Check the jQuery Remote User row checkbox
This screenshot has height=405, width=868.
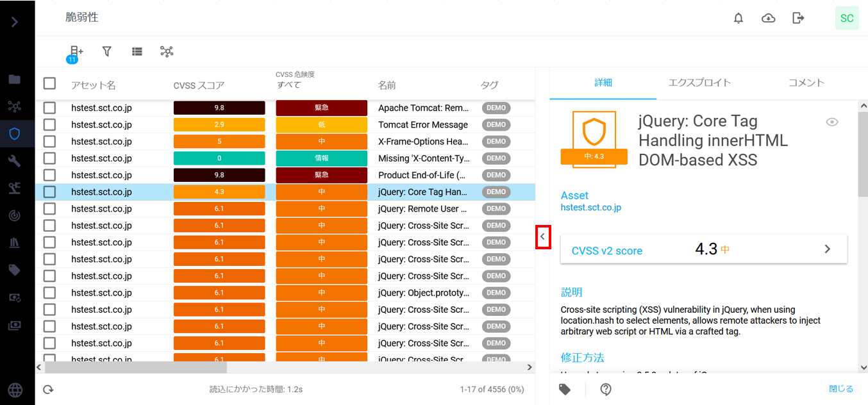49,208
